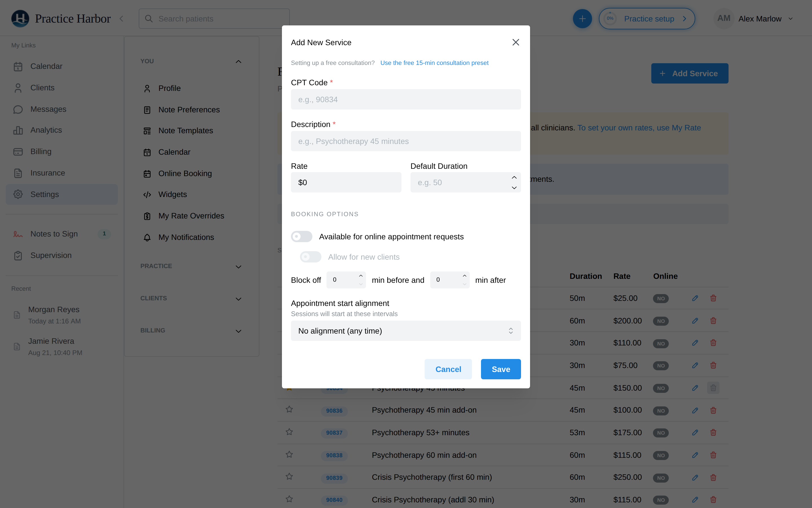Star the 90839 service row
The height and width of the screenshot is (508, 812).
(x=289, y=477)
